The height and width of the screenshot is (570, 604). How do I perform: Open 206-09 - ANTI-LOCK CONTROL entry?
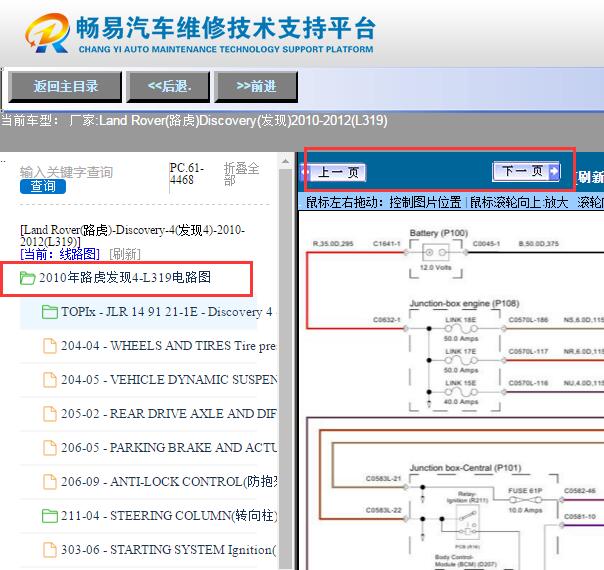tap(169, 481)
